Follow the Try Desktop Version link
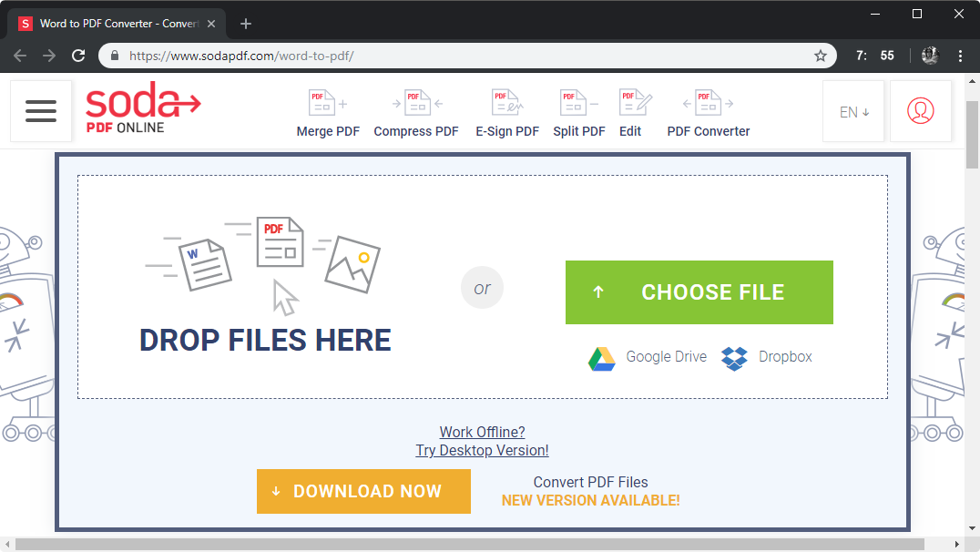 [482, 450]
